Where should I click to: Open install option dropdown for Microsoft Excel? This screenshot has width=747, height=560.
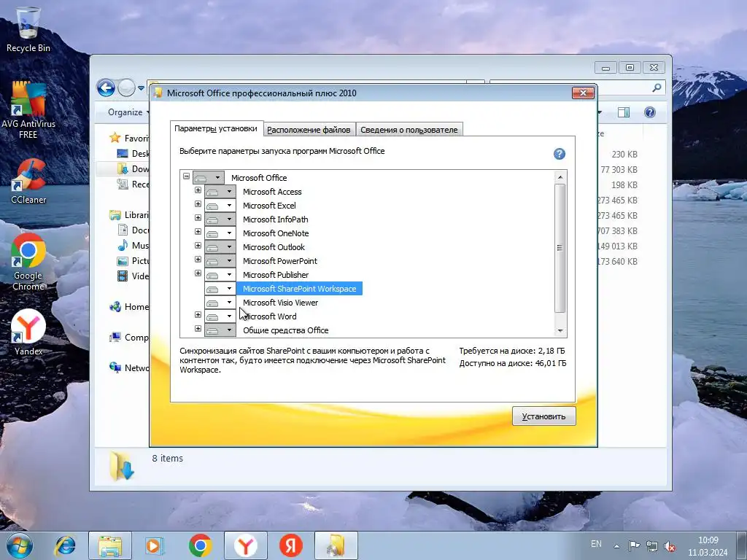(220, 205)
